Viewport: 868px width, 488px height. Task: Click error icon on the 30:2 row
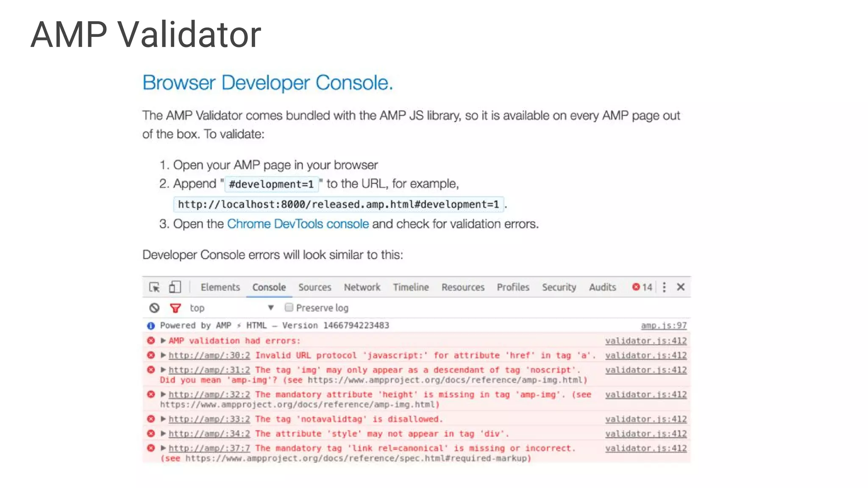pyautogui.click(x=151, y=355)
